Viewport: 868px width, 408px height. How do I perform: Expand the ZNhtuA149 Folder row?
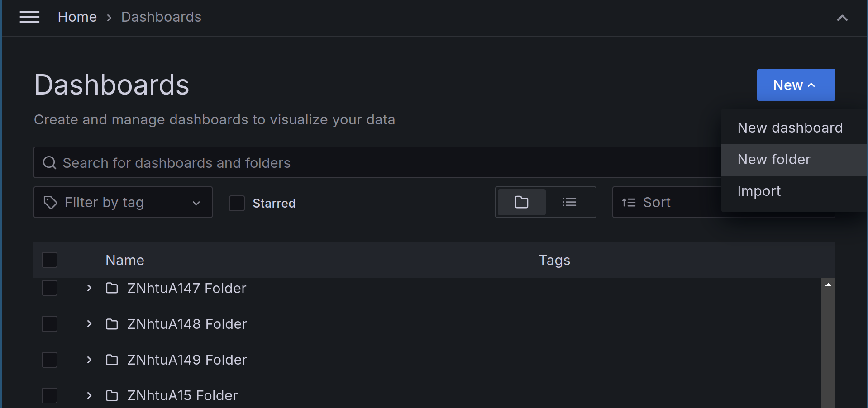click(x=89, y=360)
